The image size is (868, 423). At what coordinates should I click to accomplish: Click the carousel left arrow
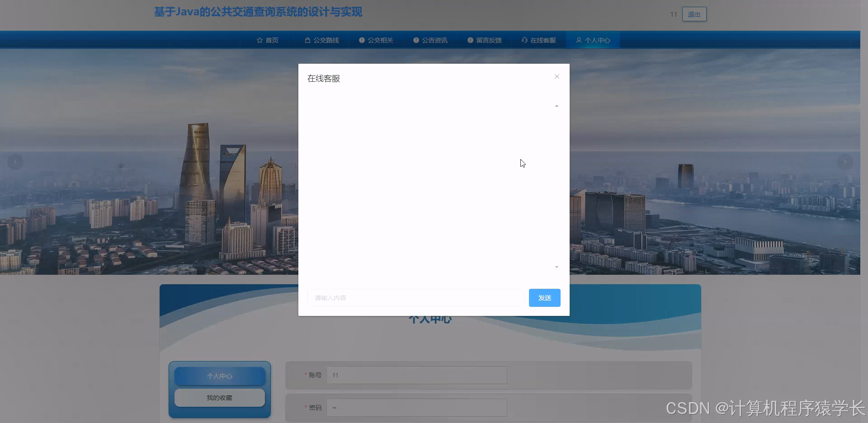[x=15, y=162]
